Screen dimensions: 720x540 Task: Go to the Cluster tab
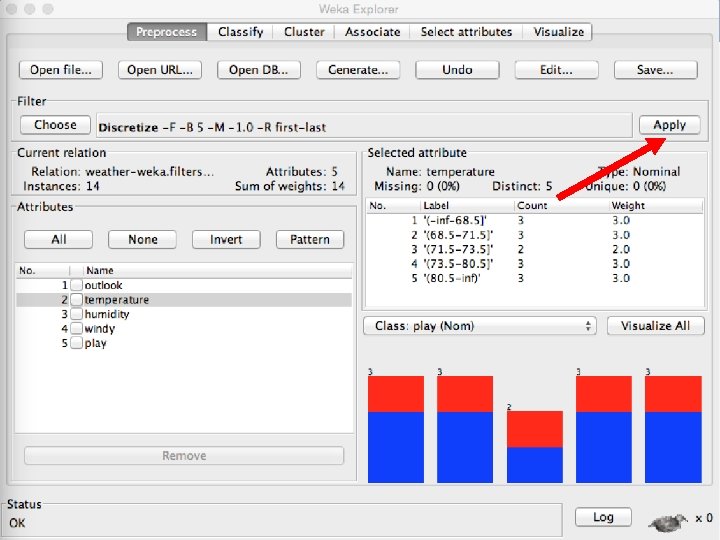(x=304, y=32)
